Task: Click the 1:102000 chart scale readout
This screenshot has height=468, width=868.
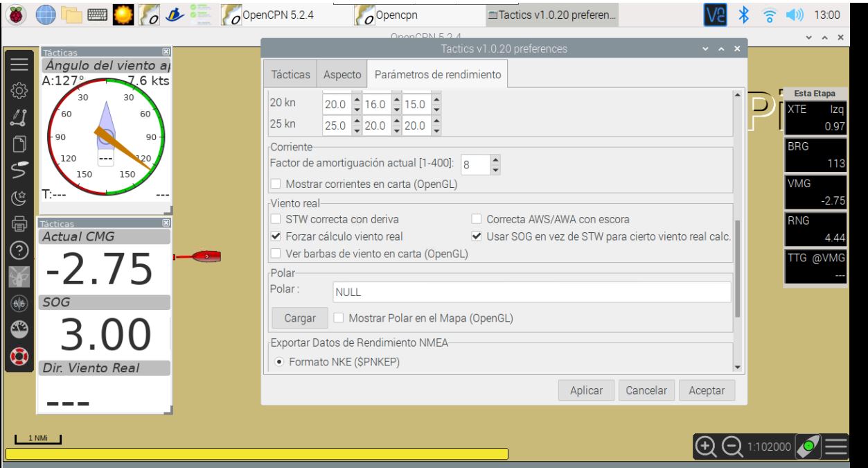Action: [x=768, y=448]
